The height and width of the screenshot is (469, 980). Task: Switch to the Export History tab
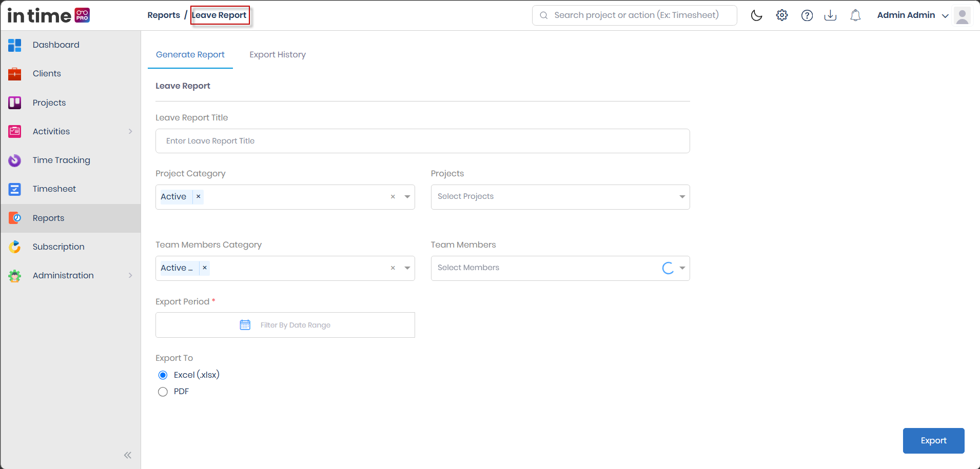[x=278, y=55]
